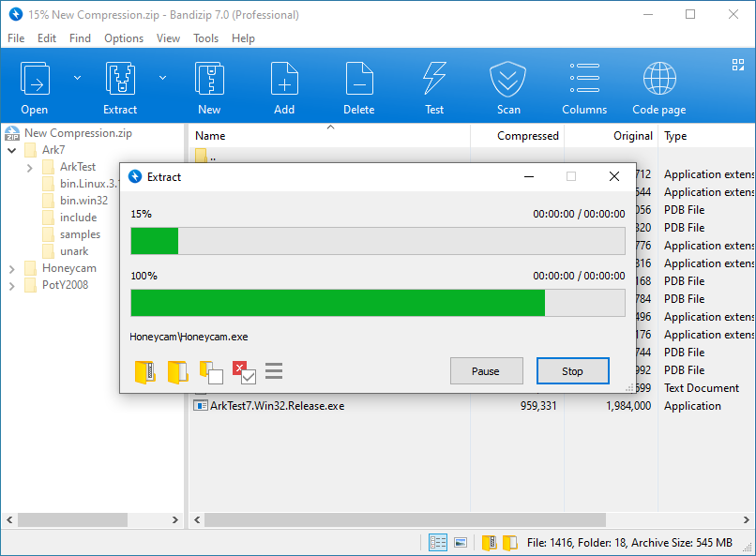756x556 pixels.
Task: Open the Options menu
Action: click(x=124, y=38)
